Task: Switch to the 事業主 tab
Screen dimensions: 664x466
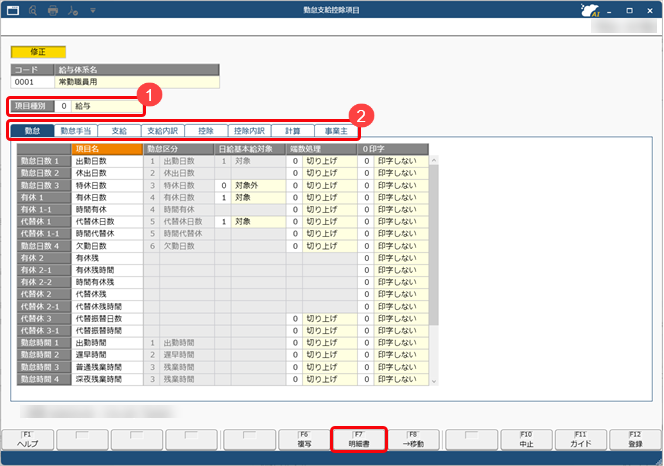Action: pos(334,131)
